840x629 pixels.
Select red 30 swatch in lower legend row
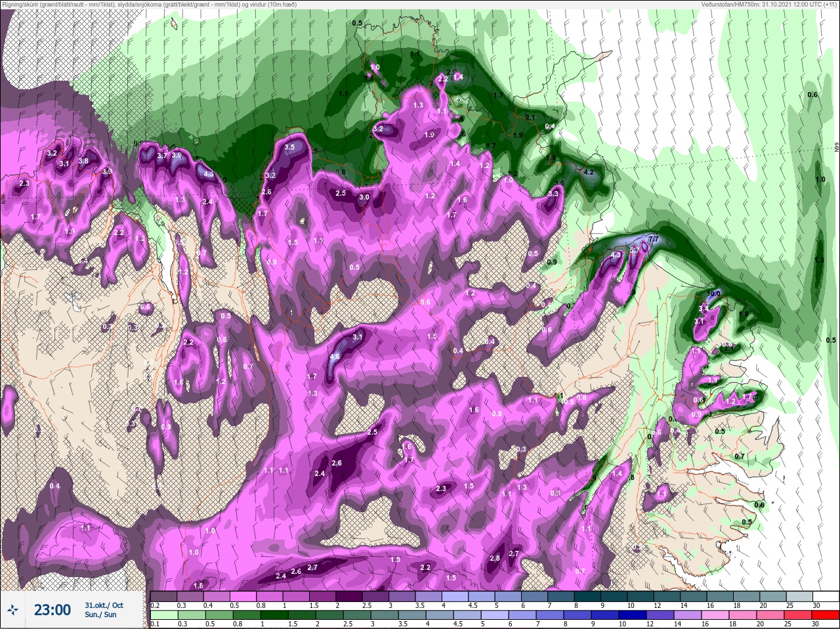tap(826, 615)
